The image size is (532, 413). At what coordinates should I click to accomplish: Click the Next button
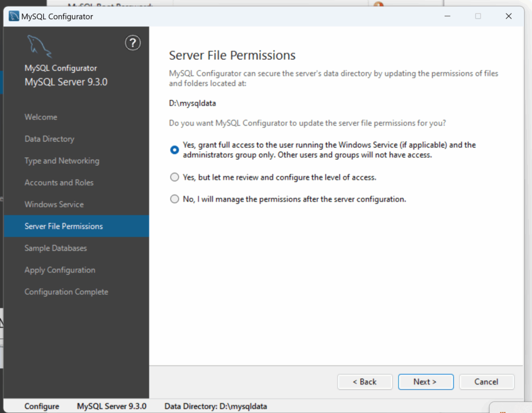(425, 382)
